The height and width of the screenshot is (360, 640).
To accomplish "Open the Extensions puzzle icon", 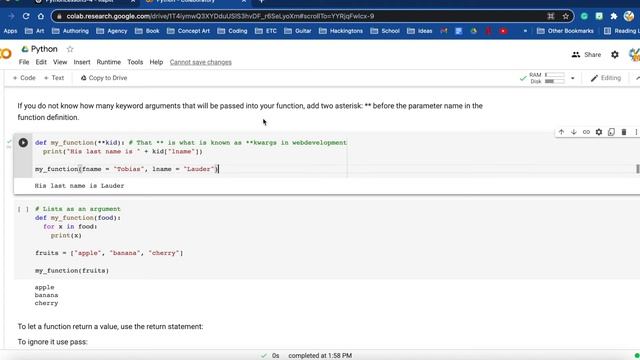I will point(613,16).
